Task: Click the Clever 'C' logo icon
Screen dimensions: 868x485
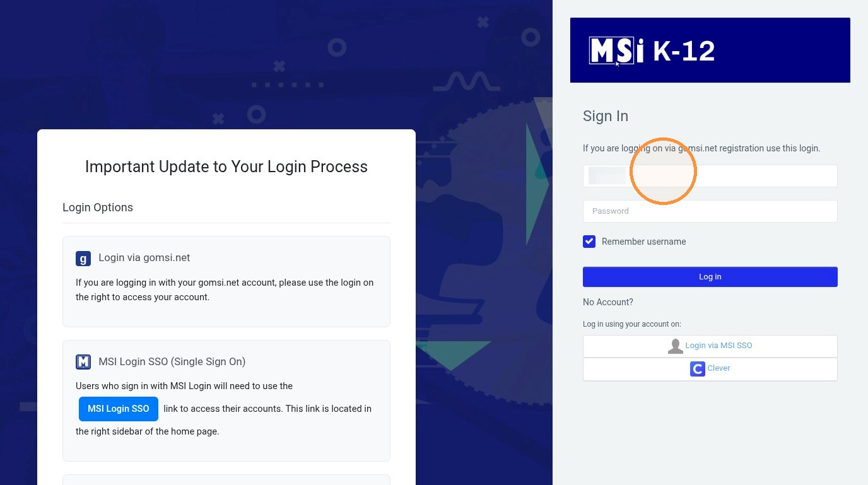Action: [x=697, y=369]
